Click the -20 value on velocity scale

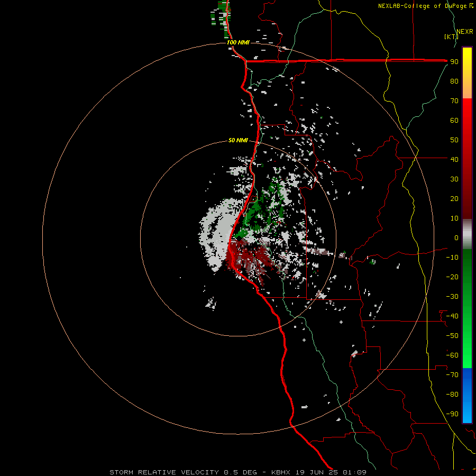pos(452,277)
